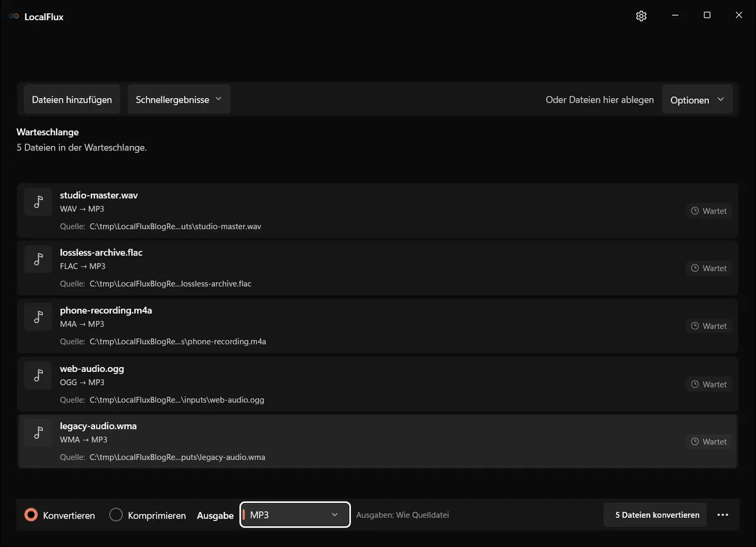The width and height of the screenshot is (756, 547).
Task: Select the studio-master.wav file name
Action: coord(99,195)
